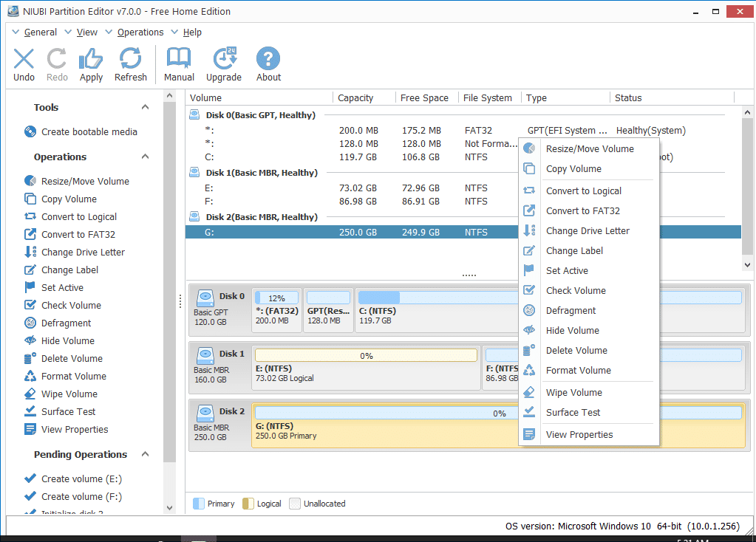Click the Defragment sidebar link
The height and width of the screenshot is (542, 756).
[66, 323]
